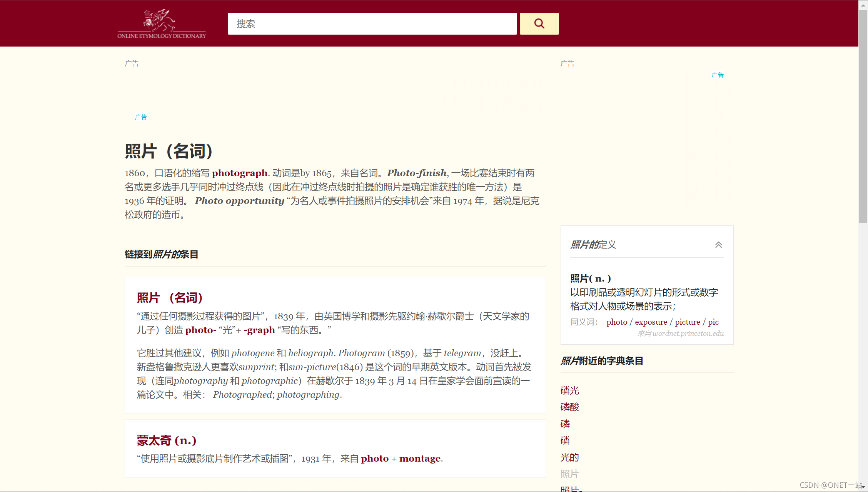
Task: Click into the 搜索 search field
Action: 372,24
